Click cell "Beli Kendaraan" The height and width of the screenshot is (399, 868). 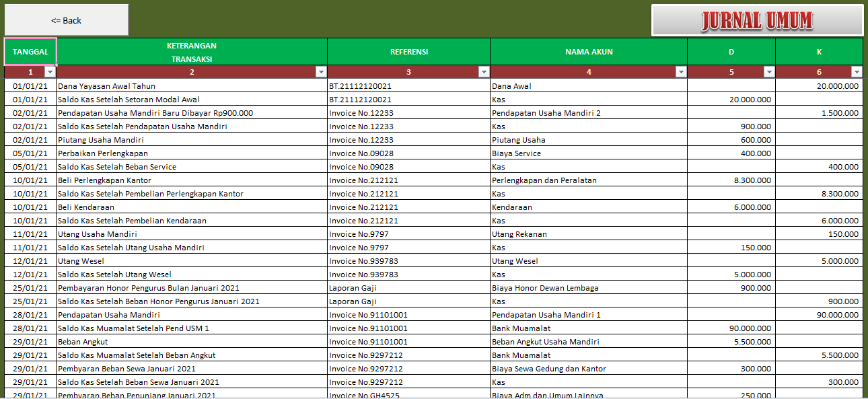pyautogui.click(x=192, y=207)
